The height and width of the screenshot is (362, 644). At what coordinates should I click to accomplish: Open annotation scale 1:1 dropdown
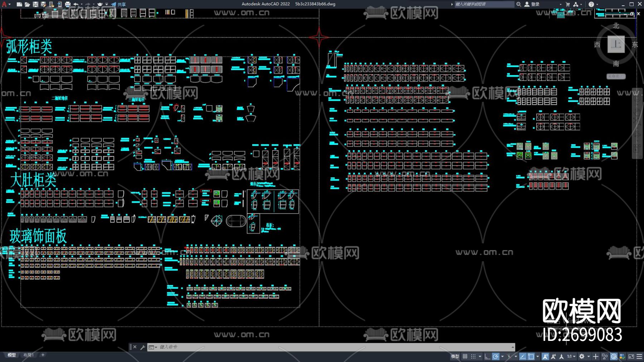click(x=571, y=356)
